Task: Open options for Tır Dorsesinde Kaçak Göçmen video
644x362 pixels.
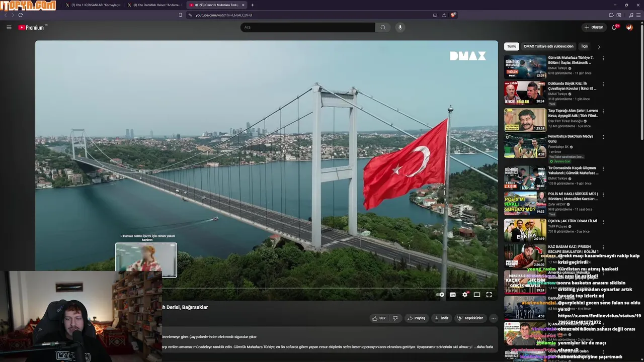Action: tap(603, 168)
